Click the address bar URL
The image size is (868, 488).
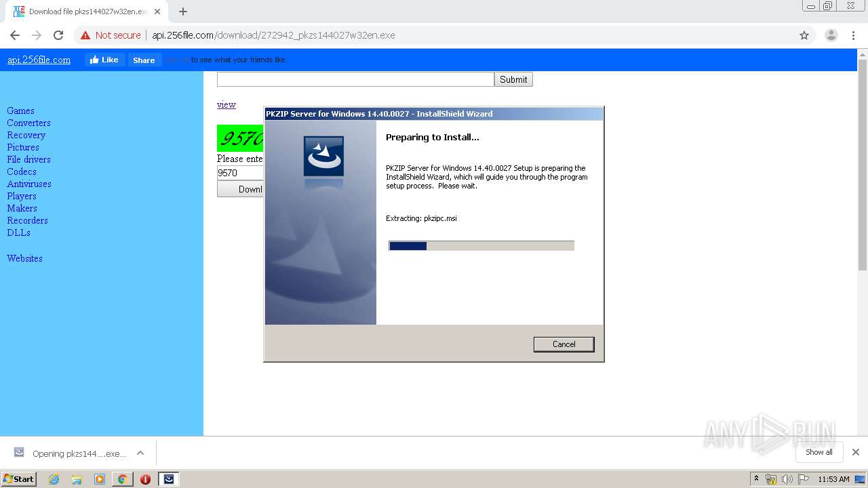[273, 35]
